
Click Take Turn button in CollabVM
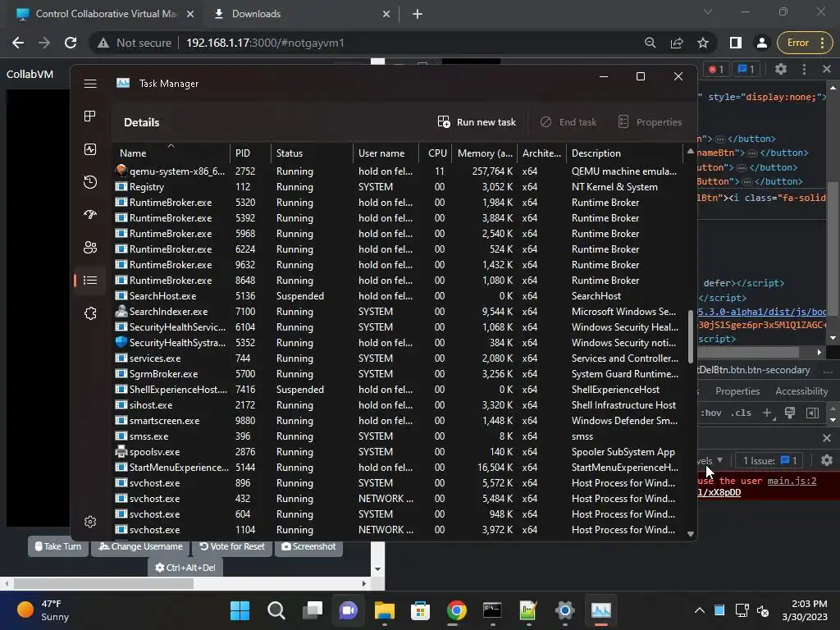pos(58,546)
